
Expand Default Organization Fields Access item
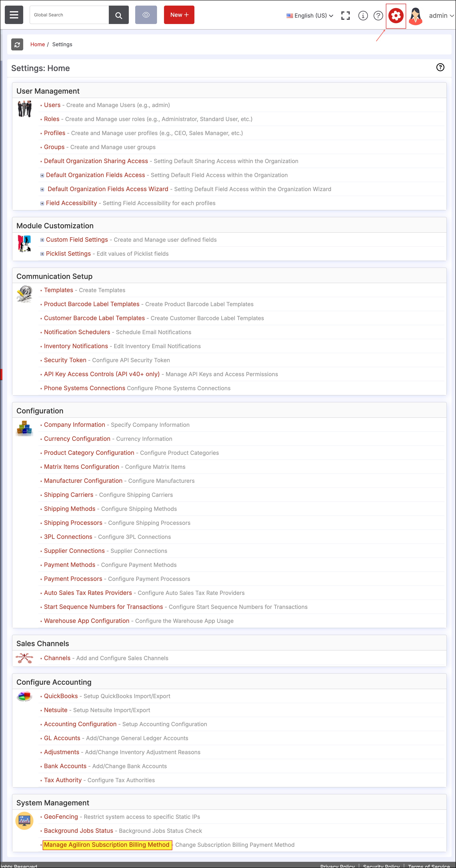point(42,175)
